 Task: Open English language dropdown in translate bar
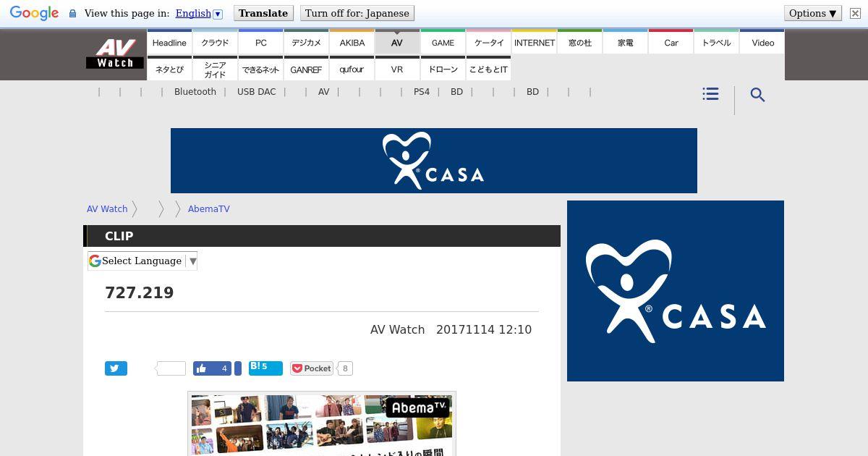click(199, 13)
